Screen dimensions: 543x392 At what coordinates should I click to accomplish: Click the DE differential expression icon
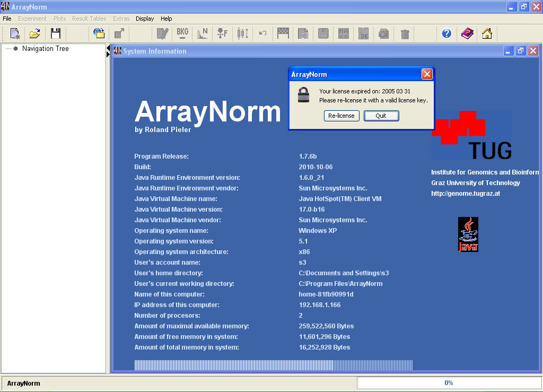coord(363,33)
